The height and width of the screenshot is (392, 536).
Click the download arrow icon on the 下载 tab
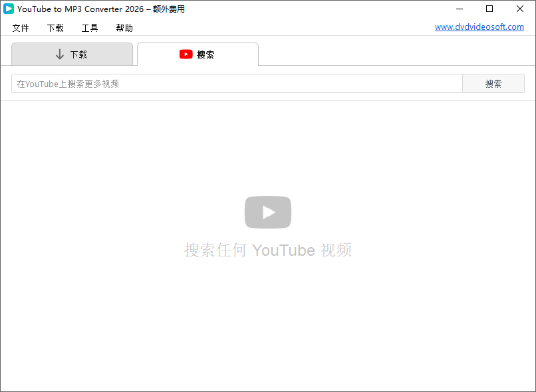point(61,54)
